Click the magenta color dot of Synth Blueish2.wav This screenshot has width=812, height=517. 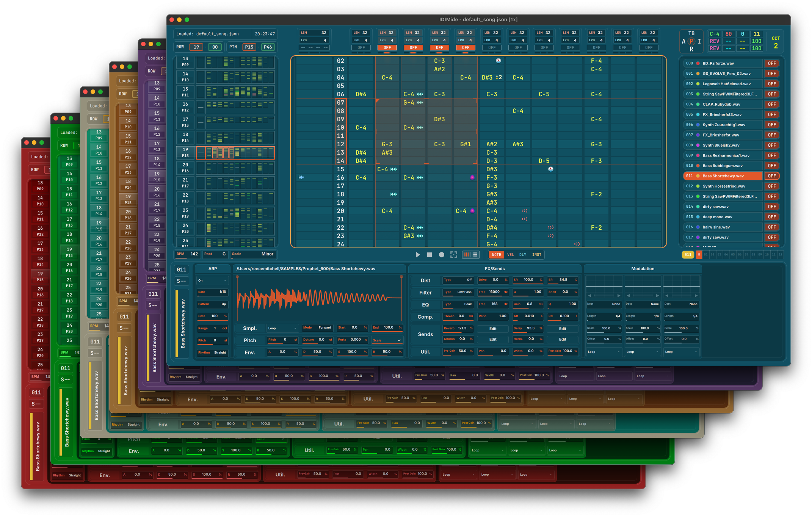point(698,145)
